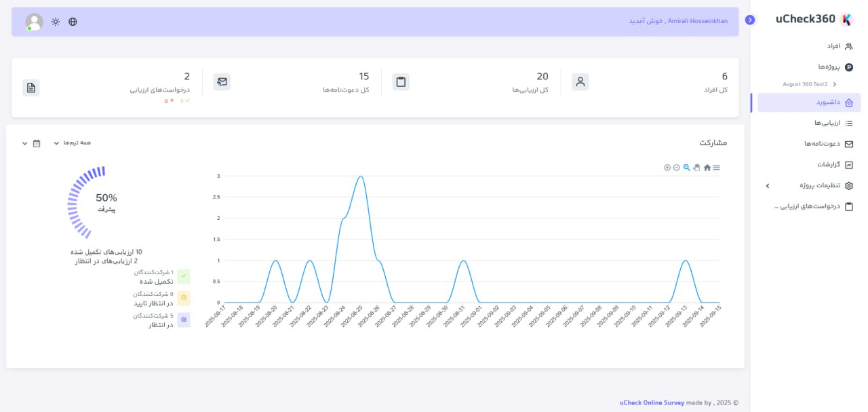This screenshot has height=412, width=868.
Task: Reset chart zoom with home icon
Action: coord(707,168)
